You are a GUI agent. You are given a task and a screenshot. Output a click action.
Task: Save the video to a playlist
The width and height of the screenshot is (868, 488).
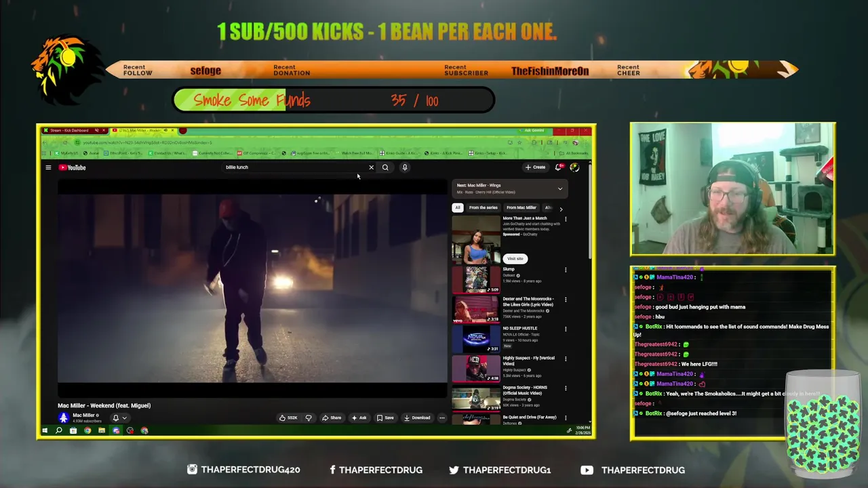pos(385,418)
